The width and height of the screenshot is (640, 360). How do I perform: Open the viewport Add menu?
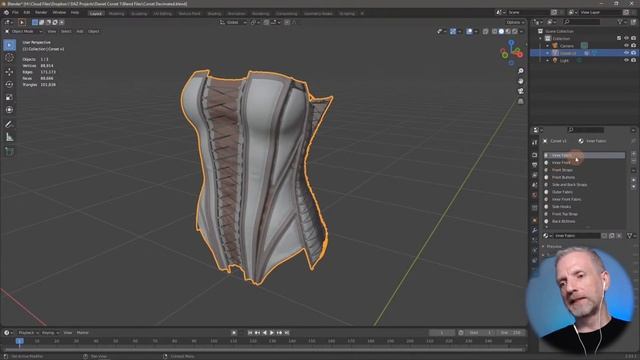pos(80,31)
